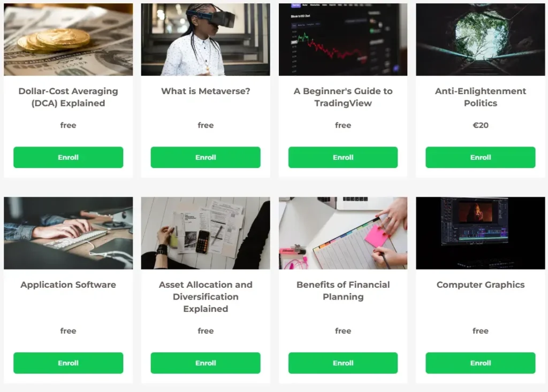
Task: Open the gold coins on dollars thumbnail
Action: pyautogui.click(x=68, y=40)
